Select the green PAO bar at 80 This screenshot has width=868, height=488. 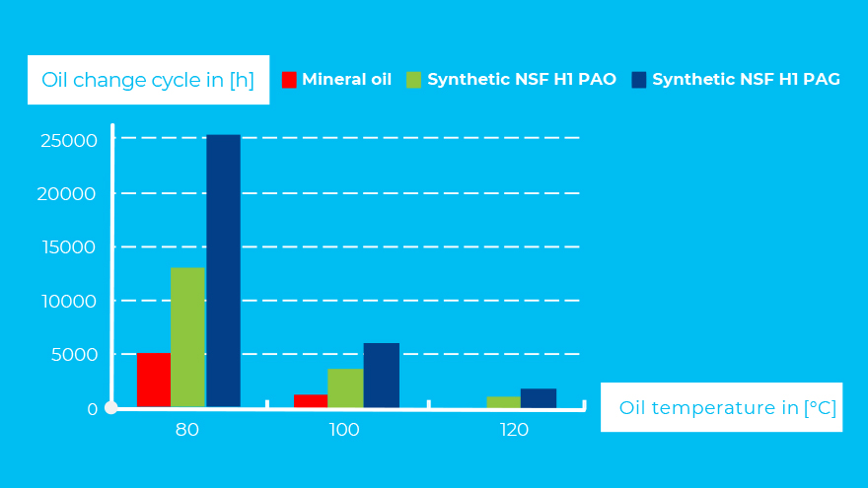tap(188, 337)
